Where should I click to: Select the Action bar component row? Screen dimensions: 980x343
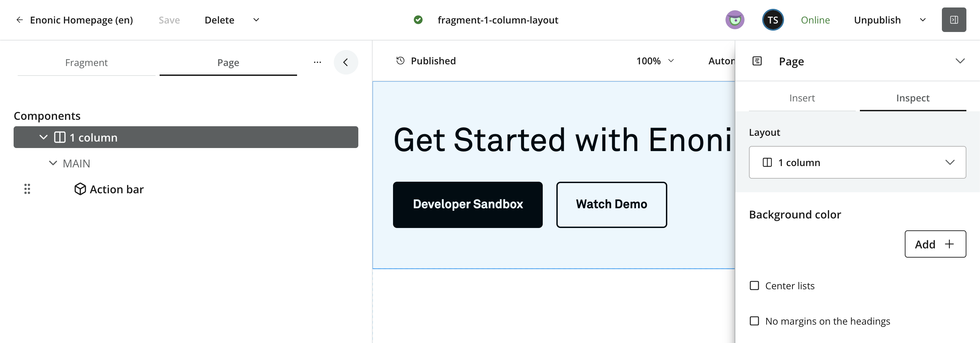[x=186, y=189]
